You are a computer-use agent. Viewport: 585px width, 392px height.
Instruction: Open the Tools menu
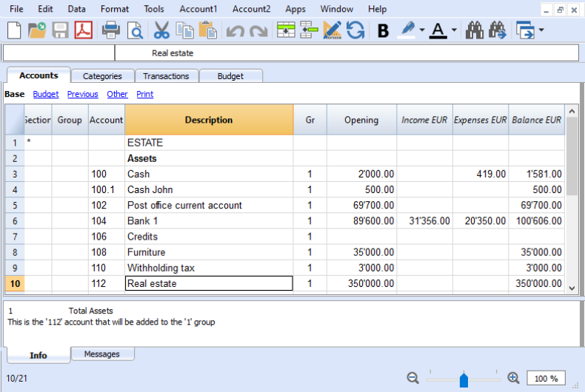154,9
